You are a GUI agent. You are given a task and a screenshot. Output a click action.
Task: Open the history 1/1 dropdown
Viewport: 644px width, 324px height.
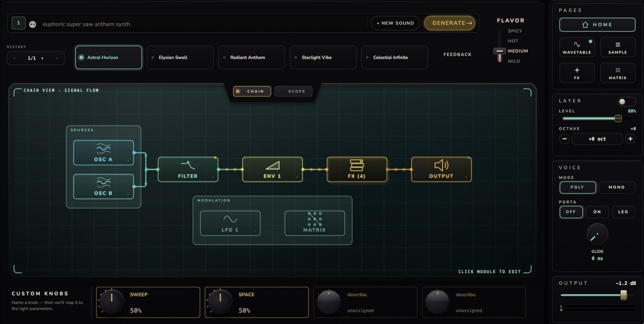(36, 58)
